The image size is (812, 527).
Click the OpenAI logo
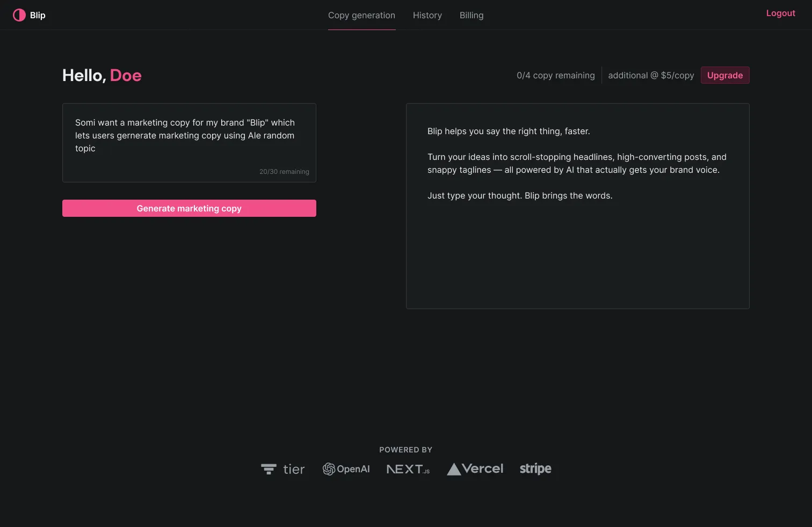(x=346, y=469)
